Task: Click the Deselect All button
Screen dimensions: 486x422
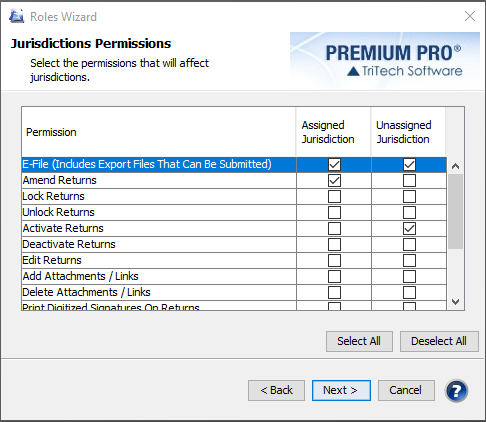Action: coord(439,341)
